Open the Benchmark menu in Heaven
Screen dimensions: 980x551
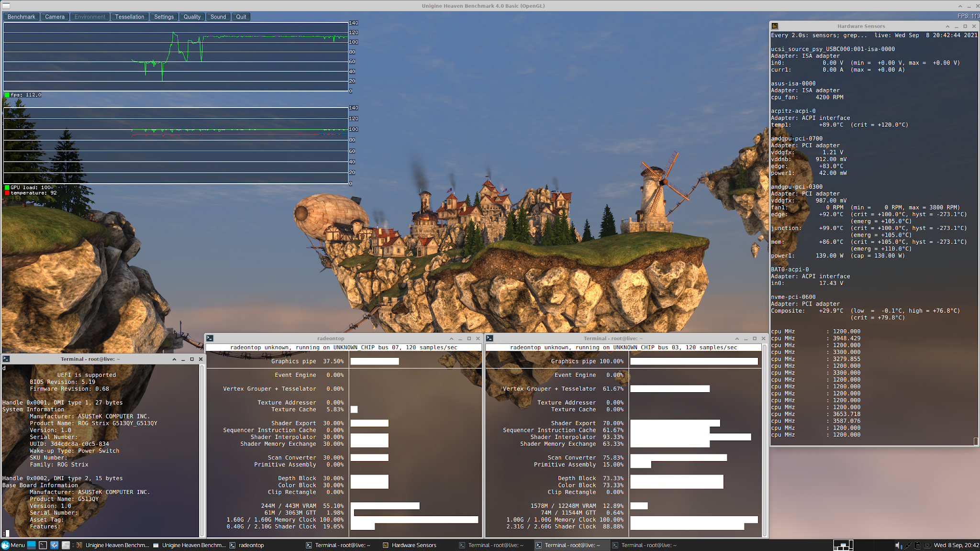tap(22, 17)
